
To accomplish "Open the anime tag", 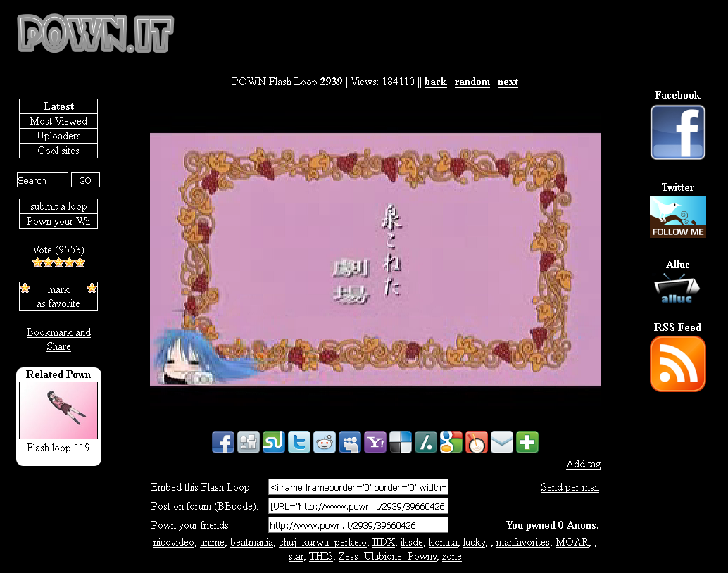I will coord(212,542).
